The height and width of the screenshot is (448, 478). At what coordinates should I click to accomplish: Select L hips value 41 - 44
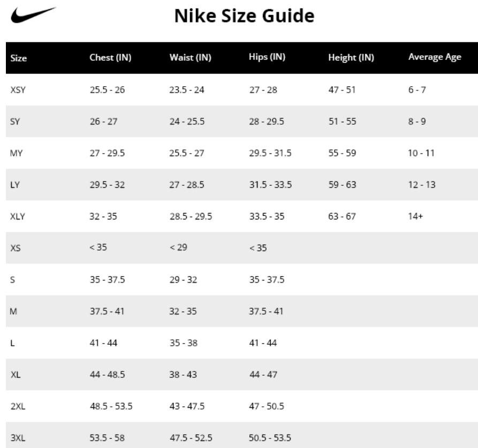coord(263,343)
